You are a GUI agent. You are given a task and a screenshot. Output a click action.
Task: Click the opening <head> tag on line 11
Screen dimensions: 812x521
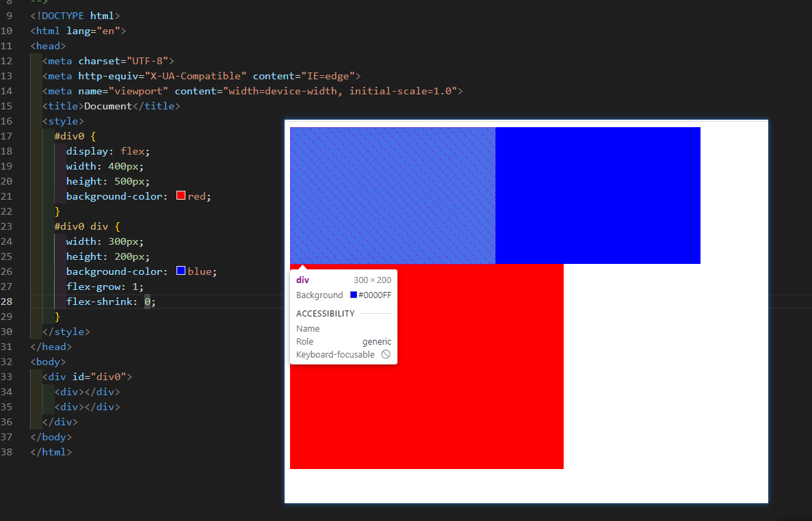click(48, 46)
